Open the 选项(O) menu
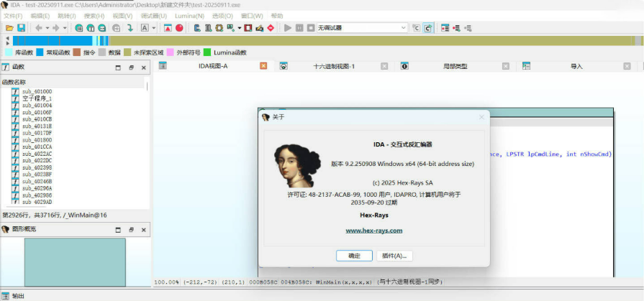This screenshot has height=301, width=644. point(222,16)
